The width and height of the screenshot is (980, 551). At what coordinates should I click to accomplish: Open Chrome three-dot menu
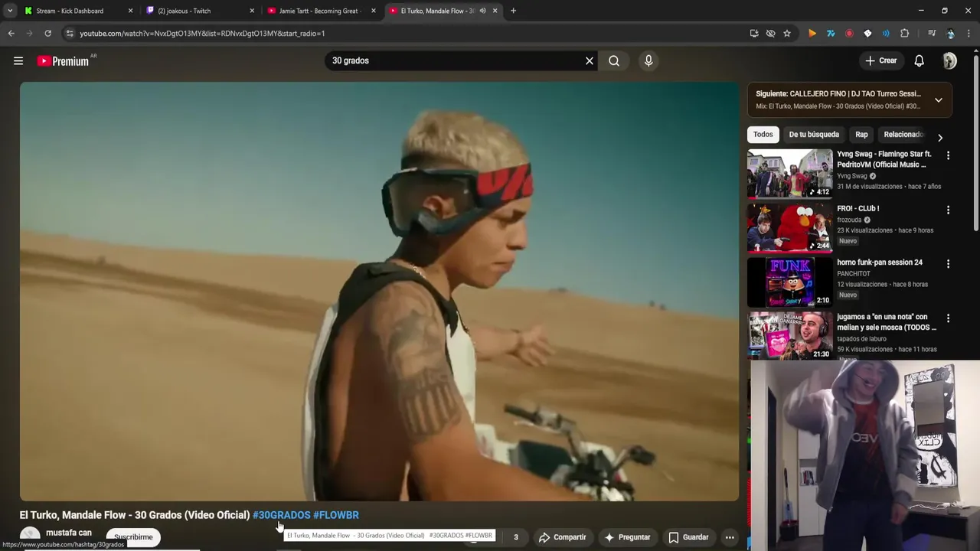(x=969, y=33)
